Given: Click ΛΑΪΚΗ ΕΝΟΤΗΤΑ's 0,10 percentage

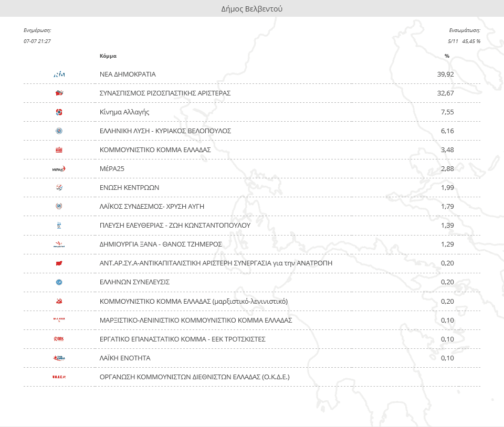Looking at the screenshot, I should click(447, 358).
